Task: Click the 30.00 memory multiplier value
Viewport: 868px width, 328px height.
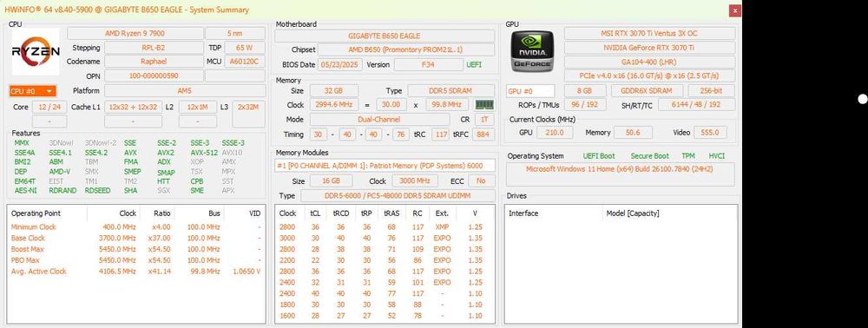Action: (x=391, y=104)
